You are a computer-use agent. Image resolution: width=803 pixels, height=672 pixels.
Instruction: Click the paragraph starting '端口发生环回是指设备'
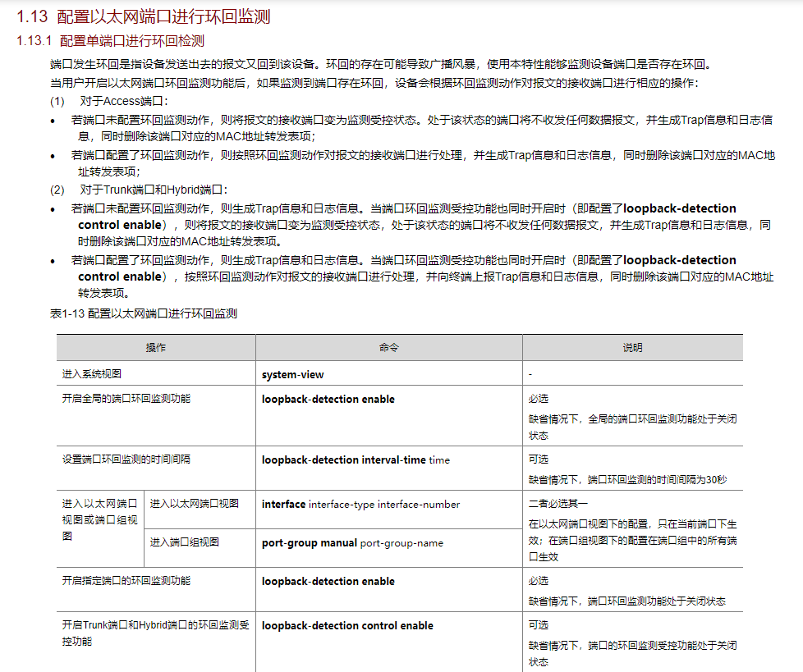point(381,64)
